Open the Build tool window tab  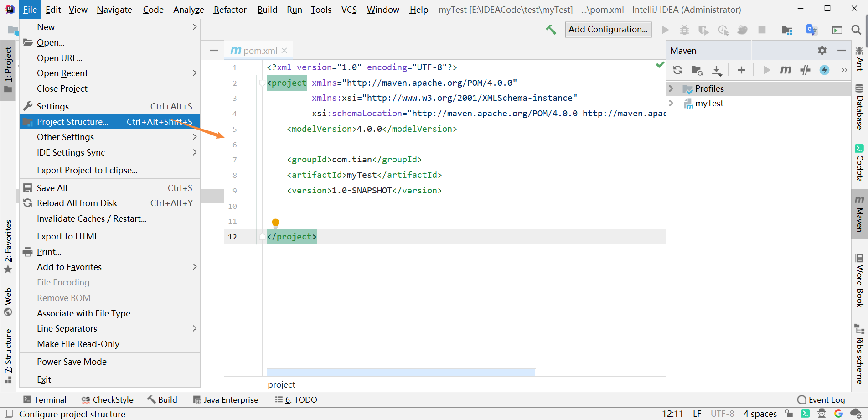[x=162, y=399]
